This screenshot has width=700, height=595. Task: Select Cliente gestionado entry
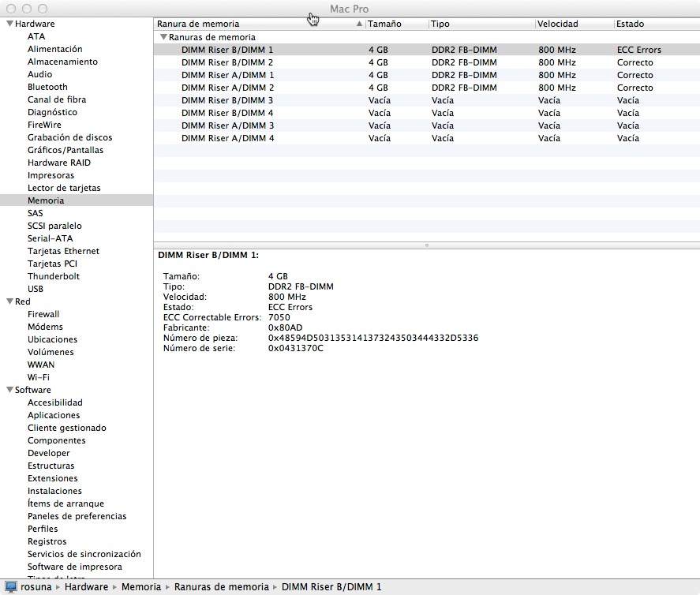[67, 428]
